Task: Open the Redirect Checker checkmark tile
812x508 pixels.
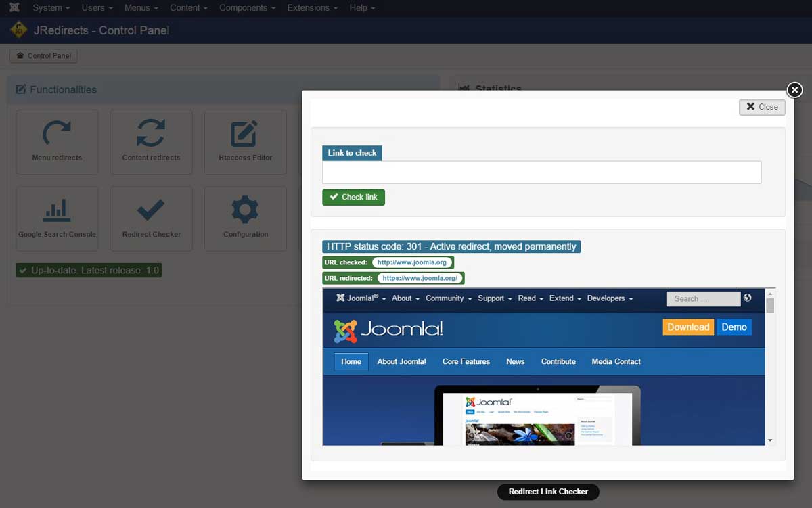Action: coord(151,219)
